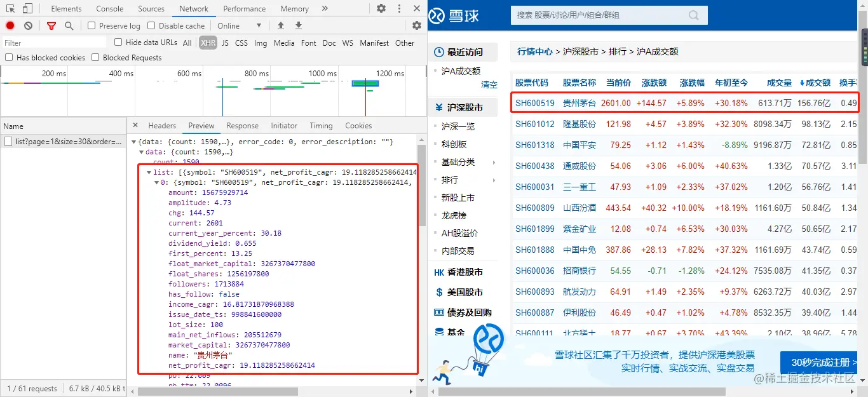Image resolution: width=868 pixels, height=397 pixels.
Task: Switch to the Sources tab
Action: pyautogui.click(x=151, y=8)
